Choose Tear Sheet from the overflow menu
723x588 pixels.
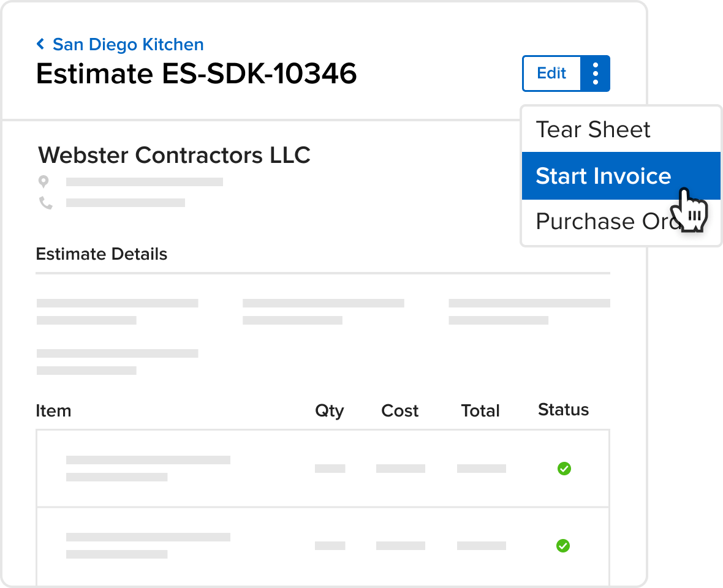coord(592,129)
